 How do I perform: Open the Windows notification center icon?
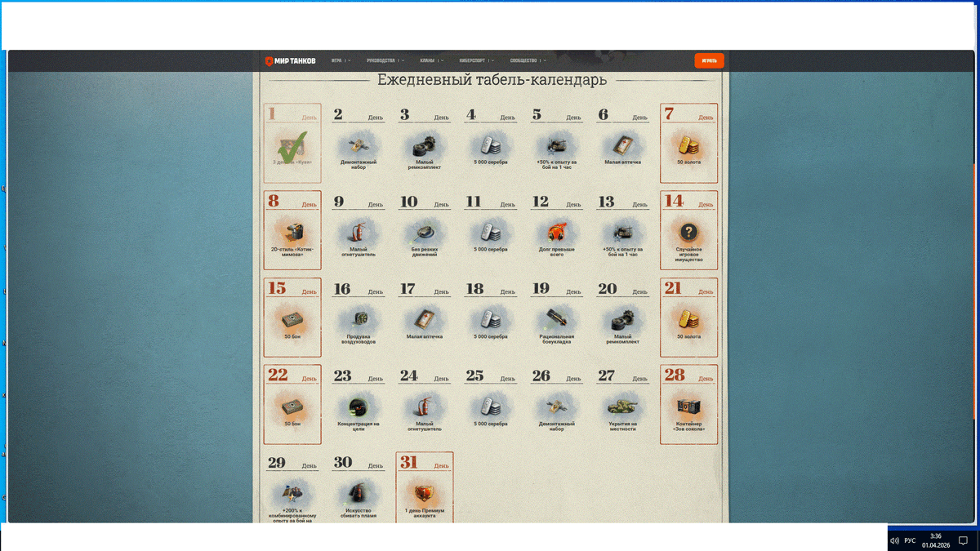pyautogui.click(x=963, y=540)
